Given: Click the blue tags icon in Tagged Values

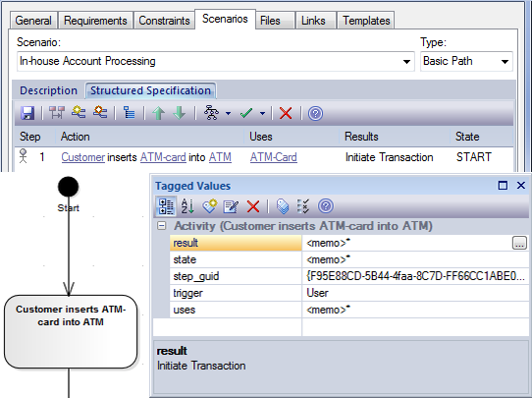Looking at the screenshot, I should coord(283,206).
